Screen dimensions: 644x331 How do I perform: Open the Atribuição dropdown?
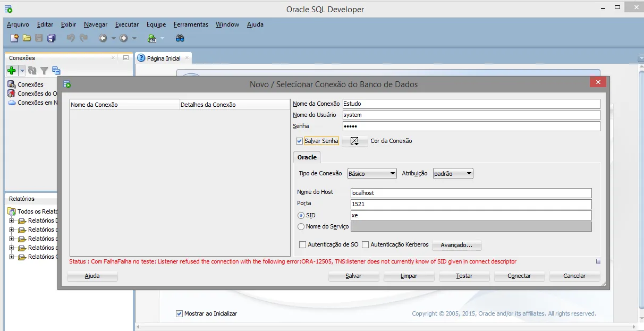pos(453,174)
